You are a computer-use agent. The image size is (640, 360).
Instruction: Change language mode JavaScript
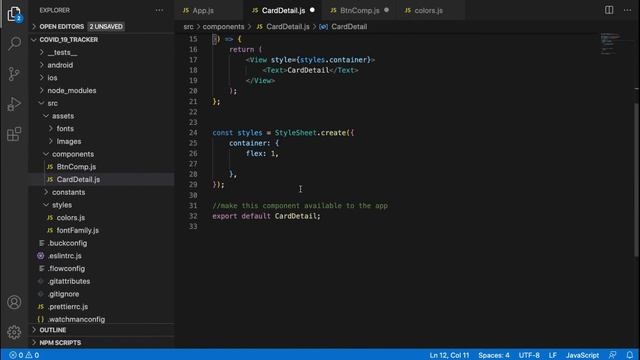[582, 355]
